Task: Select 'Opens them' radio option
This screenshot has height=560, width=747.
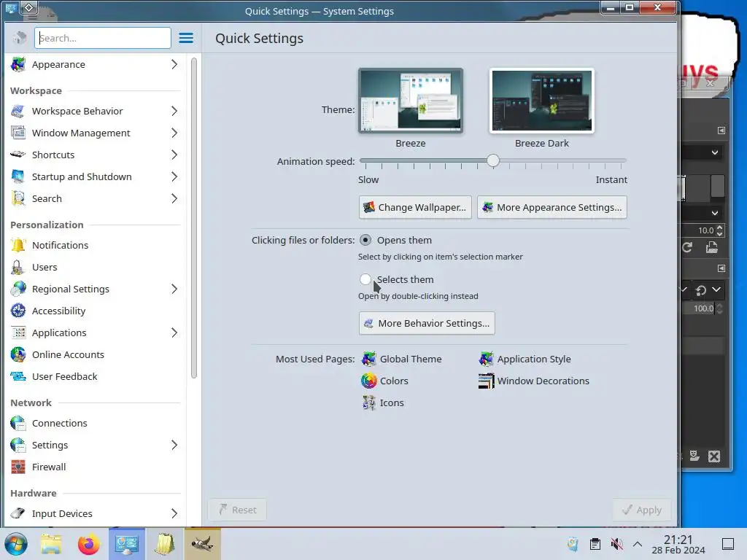Action: [x=365, y=240]
